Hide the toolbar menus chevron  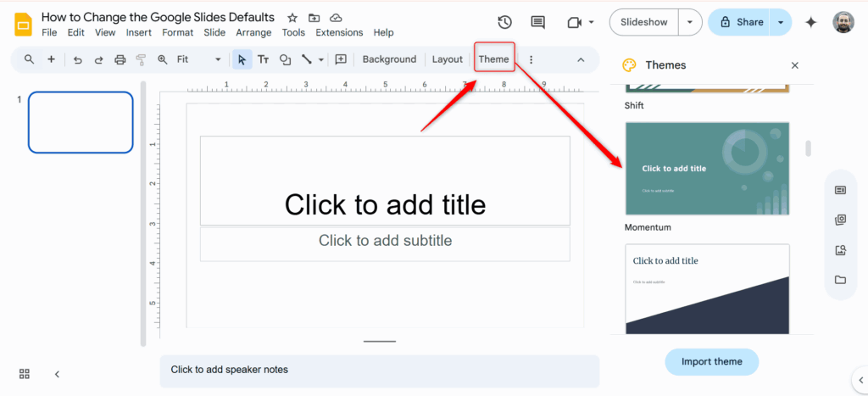(581, 59)
